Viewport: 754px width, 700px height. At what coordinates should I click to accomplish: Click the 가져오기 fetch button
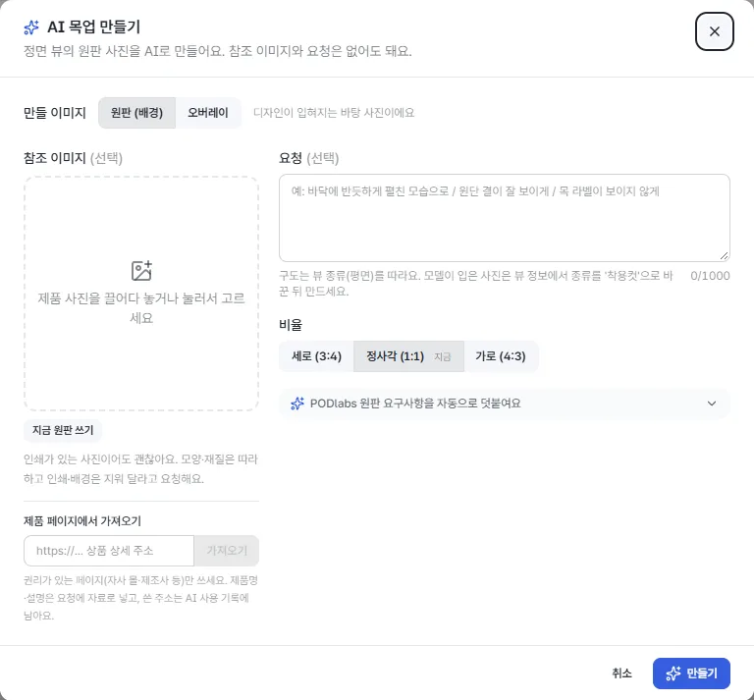point(227,551)
